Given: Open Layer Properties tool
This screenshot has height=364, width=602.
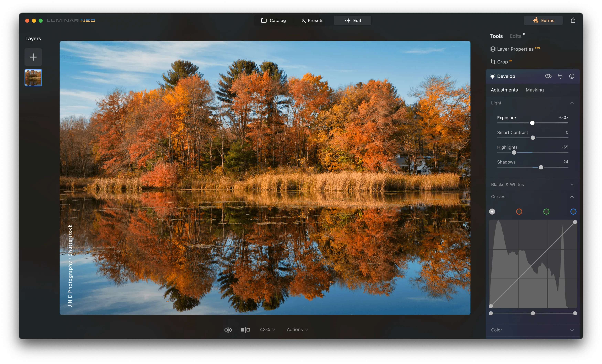Looking at the screenshot, I should [515, 49].
